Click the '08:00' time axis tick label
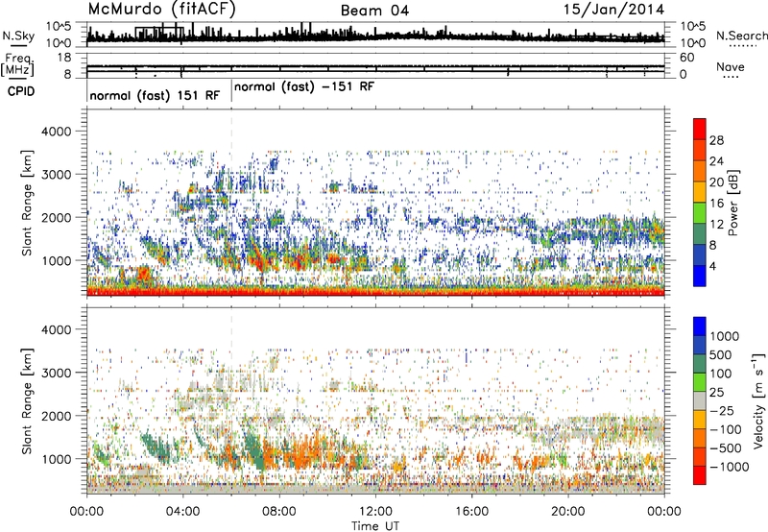The width and height of the screenshot is (768, 532). coord(279,512)
